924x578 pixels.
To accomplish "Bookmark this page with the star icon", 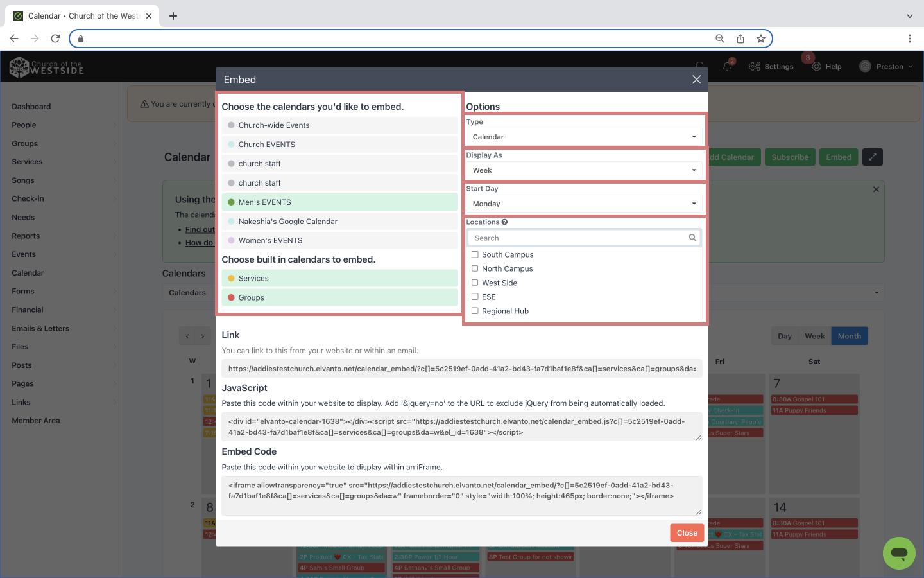I will click(761, 39).
